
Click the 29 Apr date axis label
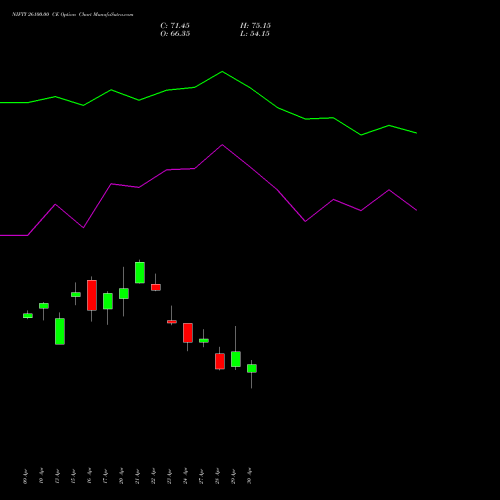234,477
